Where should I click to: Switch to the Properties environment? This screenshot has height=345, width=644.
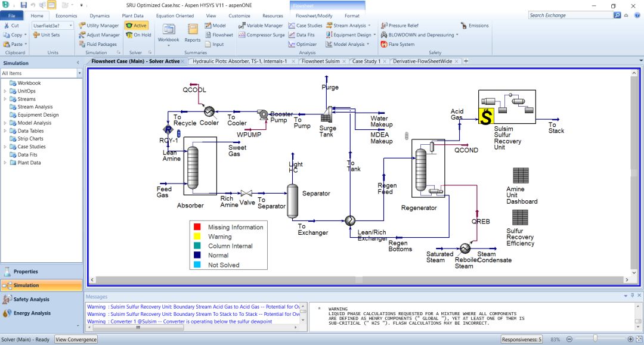(41, 272)
